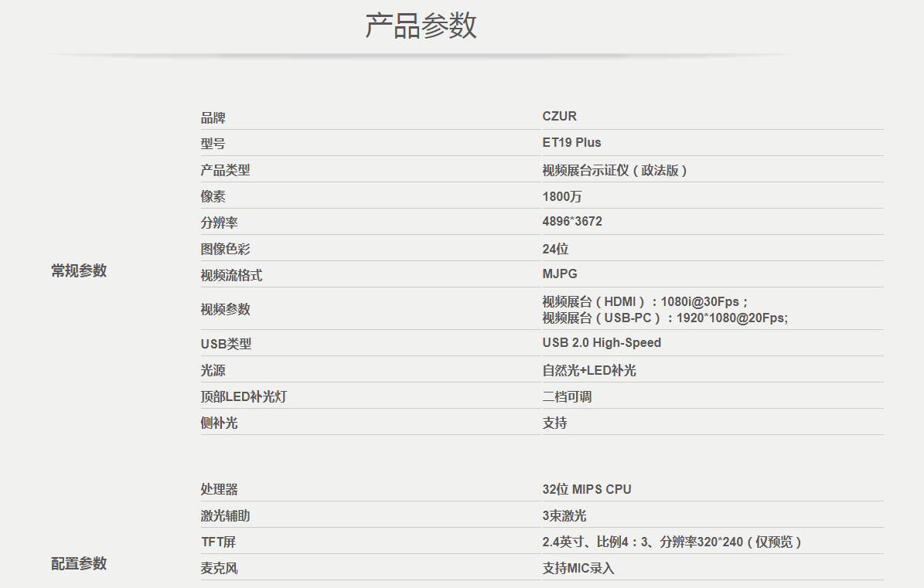924x588 pixels.
Task: Select the 2.4英寸 TFT screen spec
Action: 672,542
